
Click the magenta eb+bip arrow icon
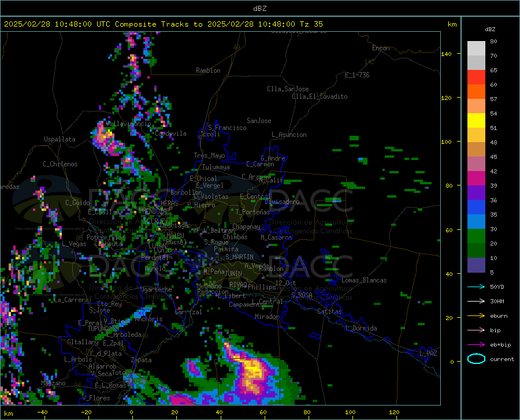[x=476, y=345]
